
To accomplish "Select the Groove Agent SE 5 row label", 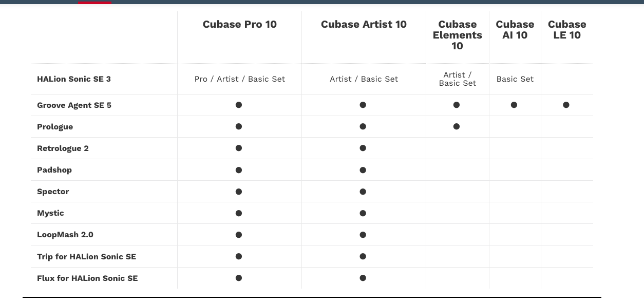I will (74, 105).
